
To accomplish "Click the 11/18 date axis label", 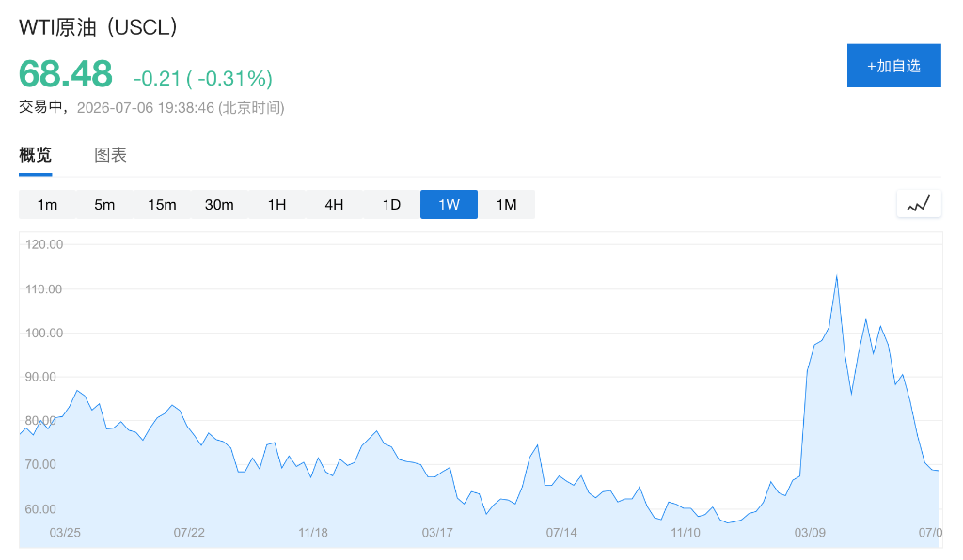I will tap(313, 533).
